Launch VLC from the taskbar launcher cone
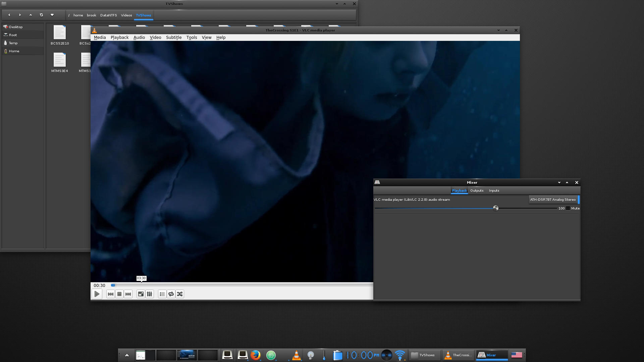The height and width of the screenshot is (362, 644). coord(296,355)
